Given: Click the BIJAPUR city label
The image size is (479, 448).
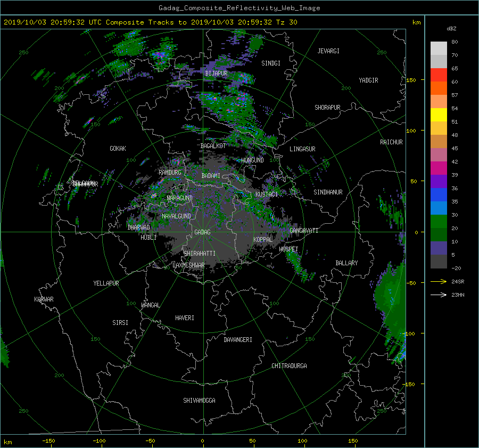Looking at the screenshot, I should click(x=216, y=74).
